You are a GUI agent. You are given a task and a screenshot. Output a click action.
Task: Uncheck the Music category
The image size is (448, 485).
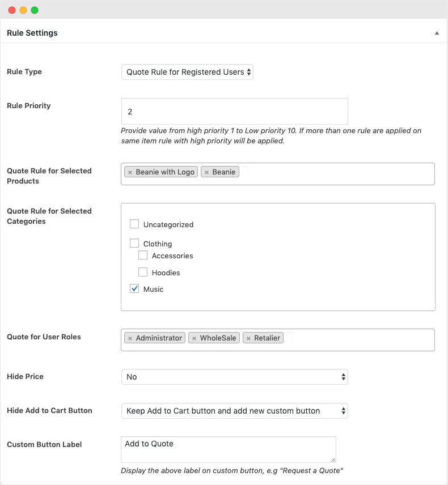click(x=134, y=288)
